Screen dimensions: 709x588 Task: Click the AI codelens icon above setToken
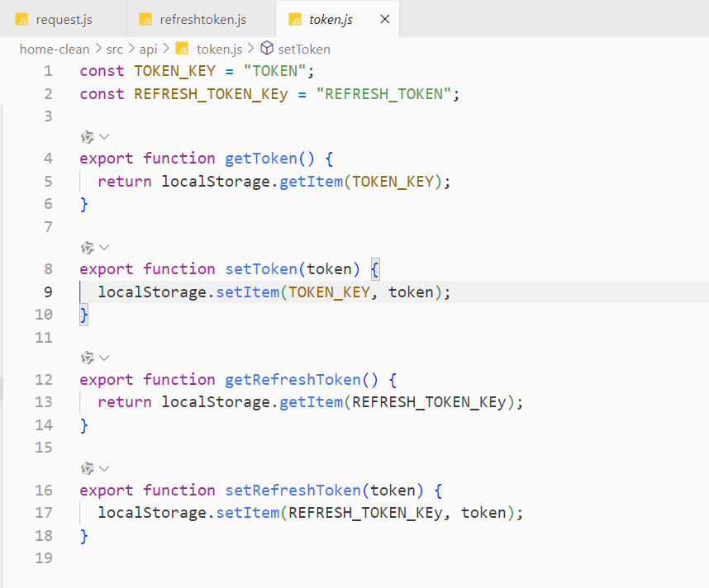coord(88,247)
